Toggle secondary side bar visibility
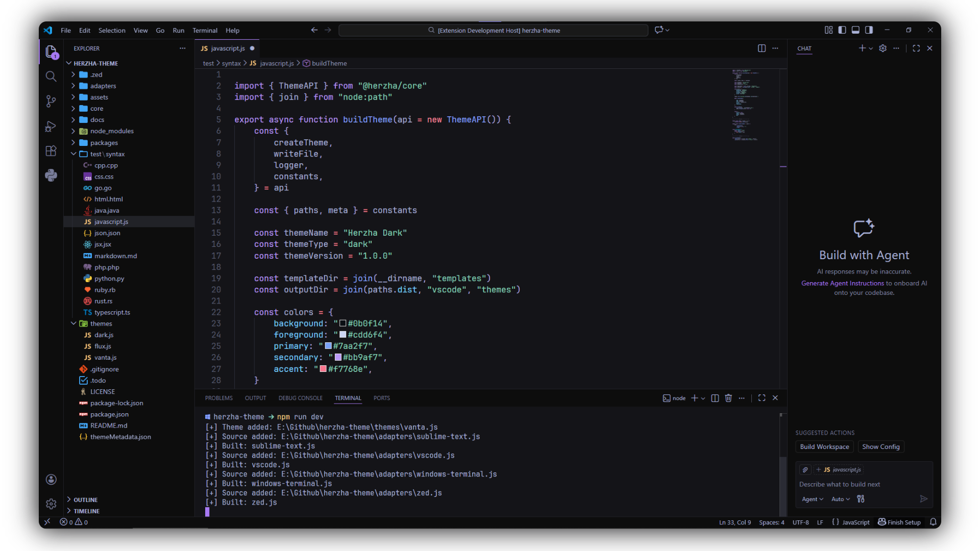 point(869,30)
